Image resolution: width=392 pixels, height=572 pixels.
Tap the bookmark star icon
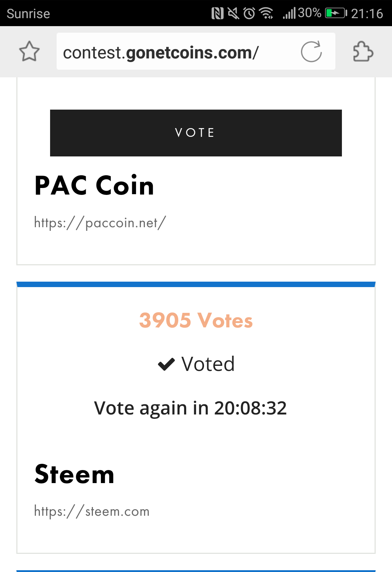(29, 51)
